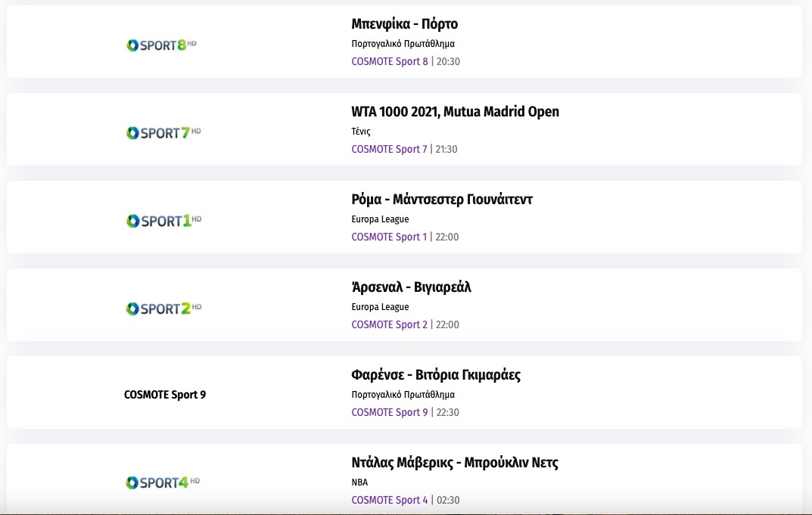Open the Μπενφίκα - Πόρτο match title
Image resolution: width=812 pixels, height=515 pixels.
point(404,24)
